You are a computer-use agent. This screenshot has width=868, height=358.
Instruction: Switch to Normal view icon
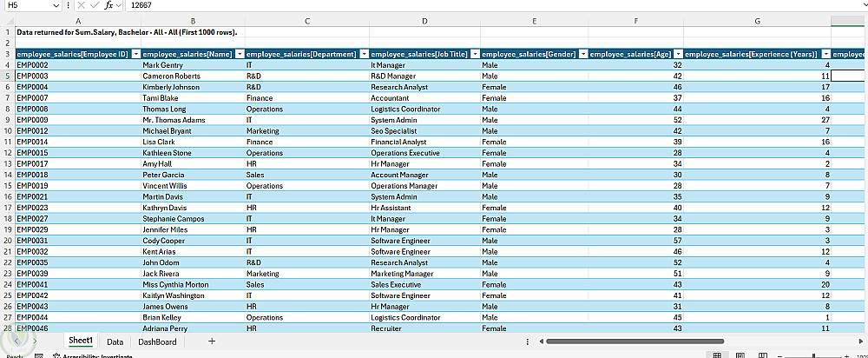coord(717,355)
